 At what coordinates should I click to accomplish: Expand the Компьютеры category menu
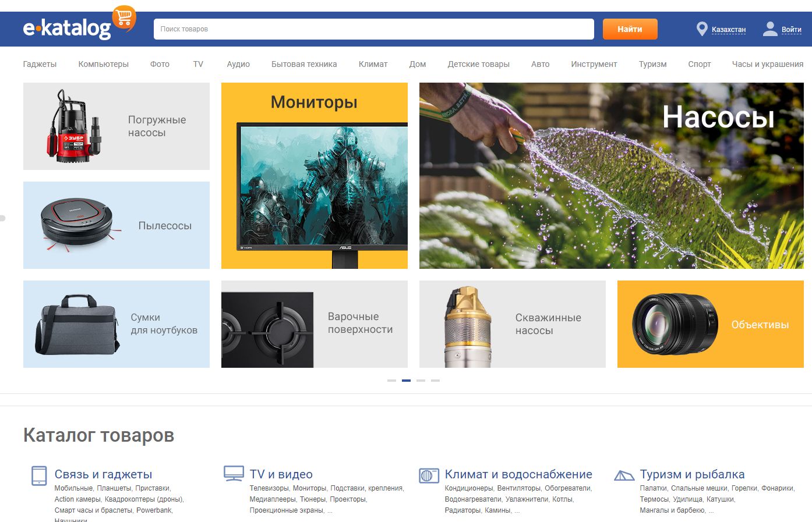[103, 64]
